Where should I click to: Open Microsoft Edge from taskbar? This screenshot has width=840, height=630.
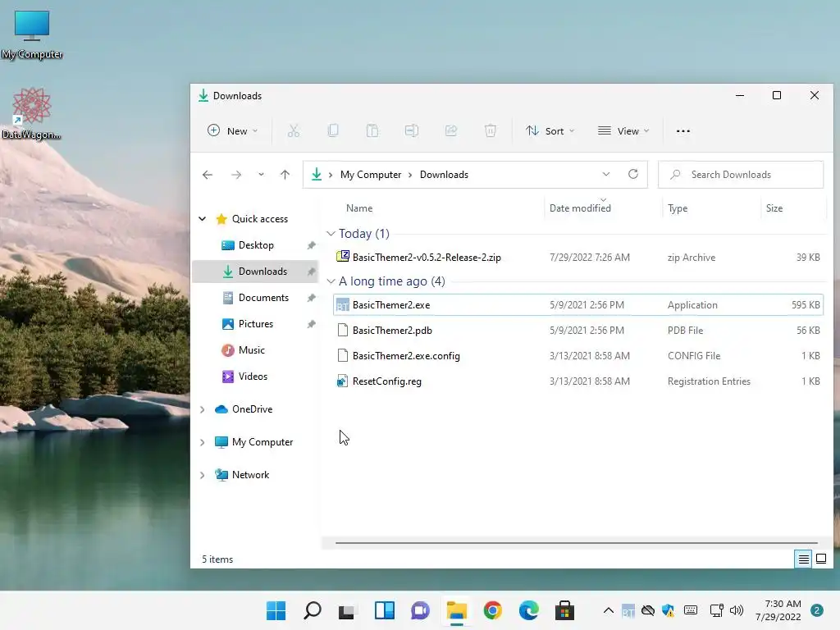(529, 610)
